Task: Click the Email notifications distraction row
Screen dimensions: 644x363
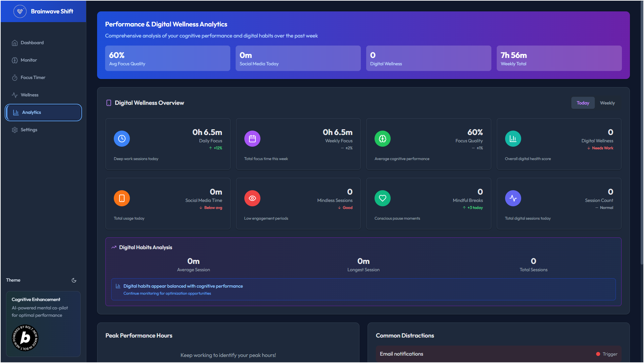Action: point(498,354)
